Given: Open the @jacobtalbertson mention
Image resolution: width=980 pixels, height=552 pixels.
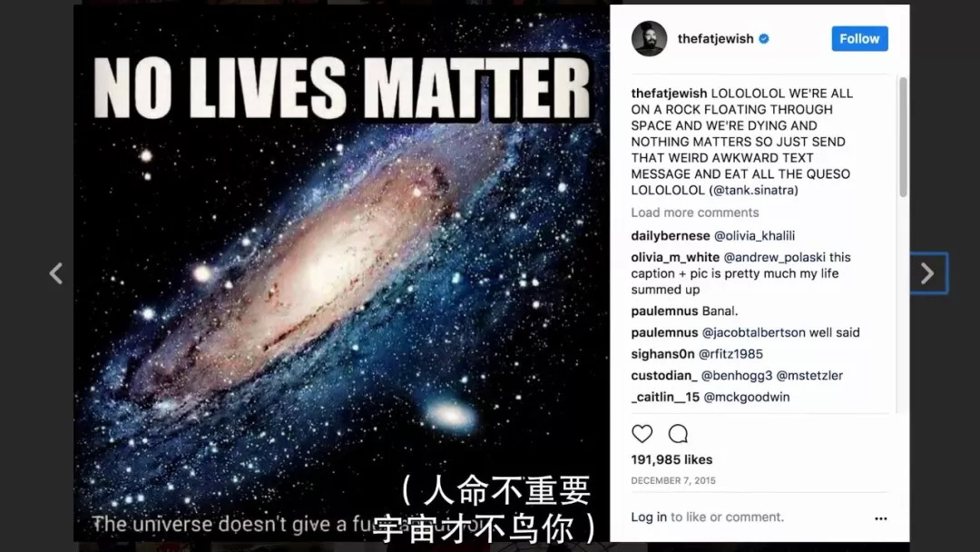Looking at the screenshot, I should tap(754, 332).
